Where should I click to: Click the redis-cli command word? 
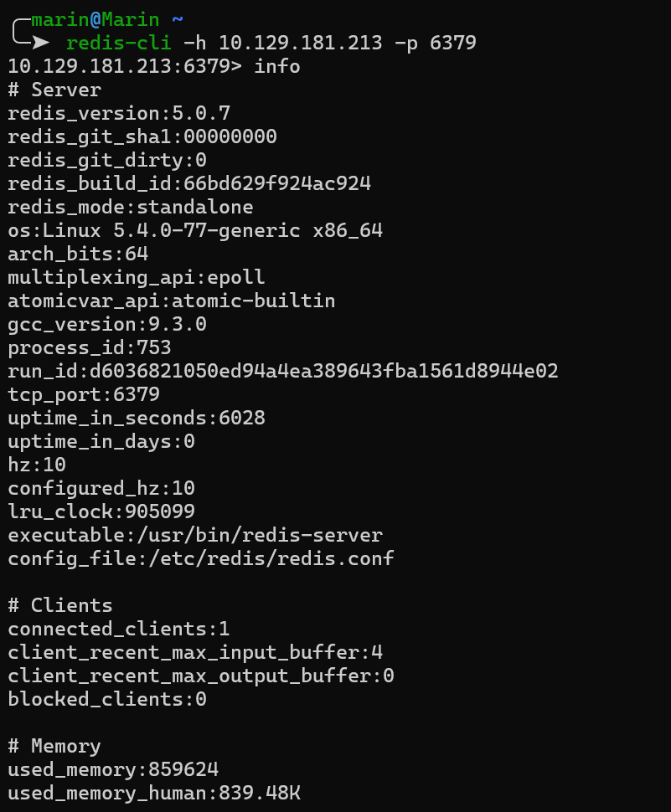point(118,42)
